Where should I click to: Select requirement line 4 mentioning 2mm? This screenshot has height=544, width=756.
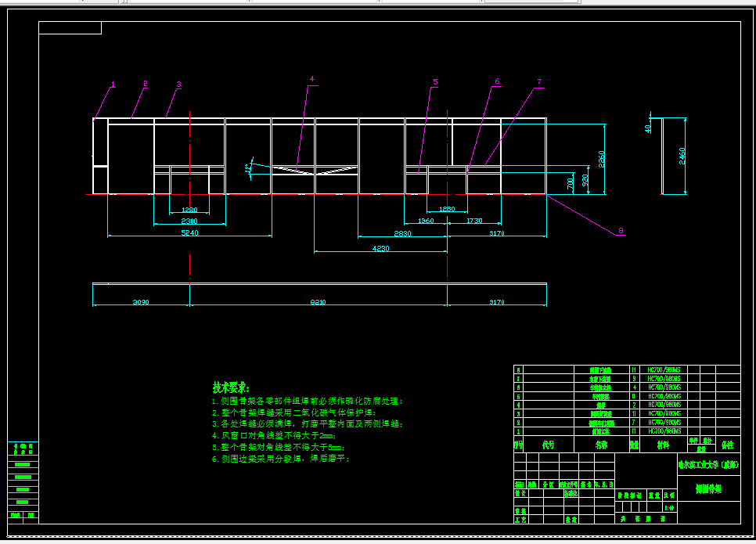click(x=275, y=435)
